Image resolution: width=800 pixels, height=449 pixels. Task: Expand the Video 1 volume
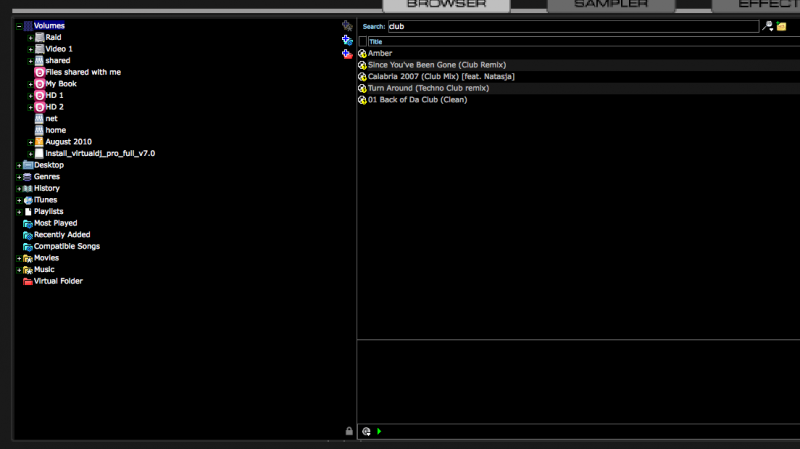point(31,49)
